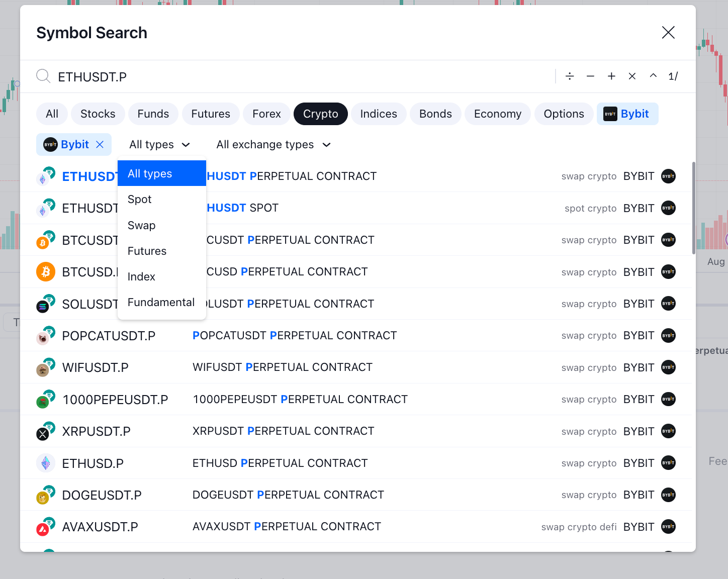Click the 'spot crypto' label
The image size is (728, 579).
pyautogui.click(x=590, y=209)
